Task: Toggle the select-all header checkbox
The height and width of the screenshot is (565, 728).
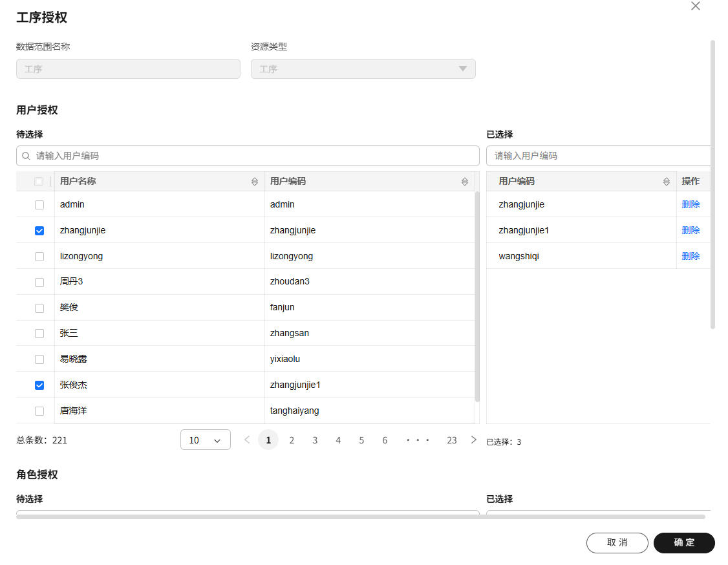Action: (39, 182)
